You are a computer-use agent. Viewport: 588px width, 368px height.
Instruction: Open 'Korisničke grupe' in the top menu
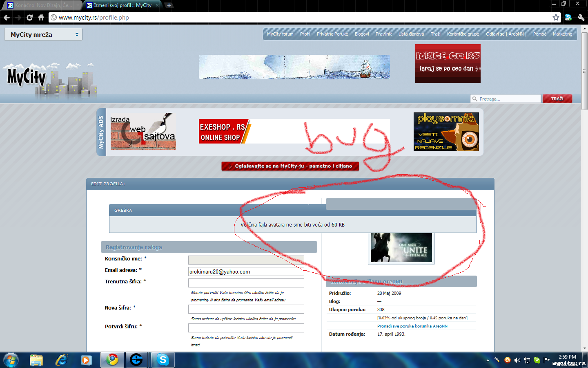[463, 34]
